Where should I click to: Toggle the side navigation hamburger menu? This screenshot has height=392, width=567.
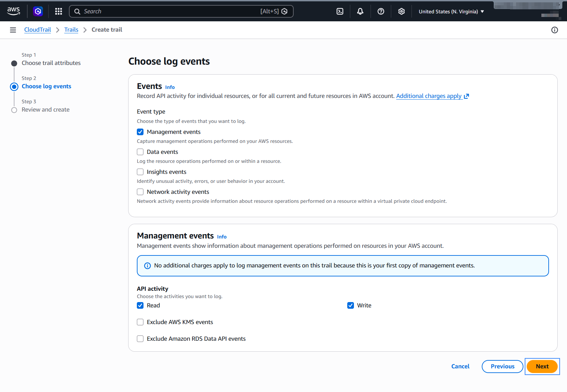[x=13, y=30]
